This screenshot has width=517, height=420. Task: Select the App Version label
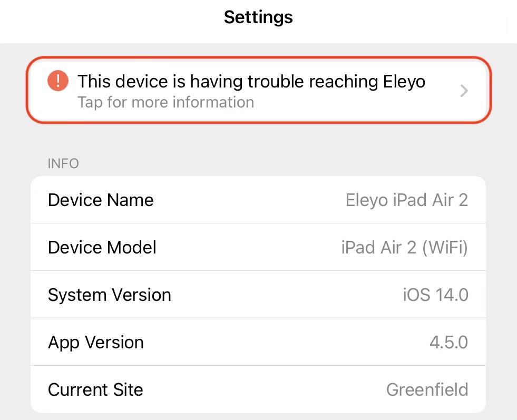pyautogui.click(x=96, y=343)
